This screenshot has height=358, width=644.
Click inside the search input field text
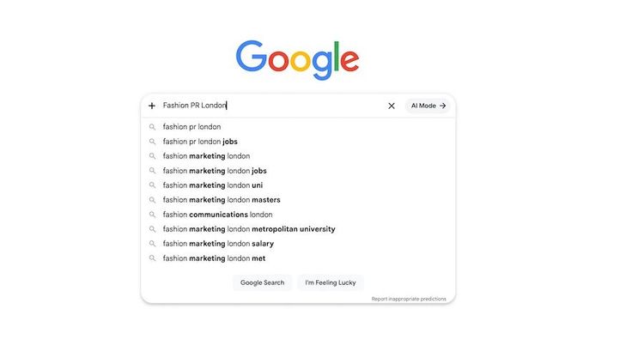(x=271, y=106)
